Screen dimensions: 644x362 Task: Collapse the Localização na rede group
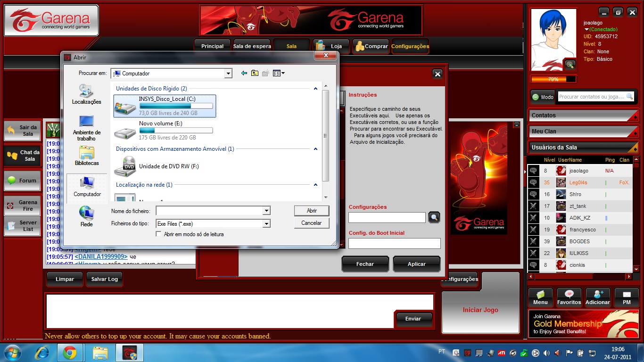(x=315, y=185)
